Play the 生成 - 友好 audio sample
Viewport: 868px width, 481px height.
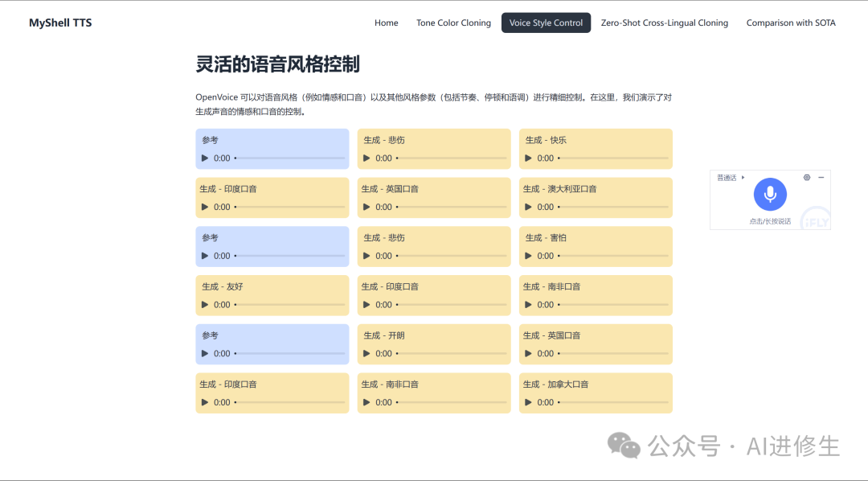tap(205, 305)
